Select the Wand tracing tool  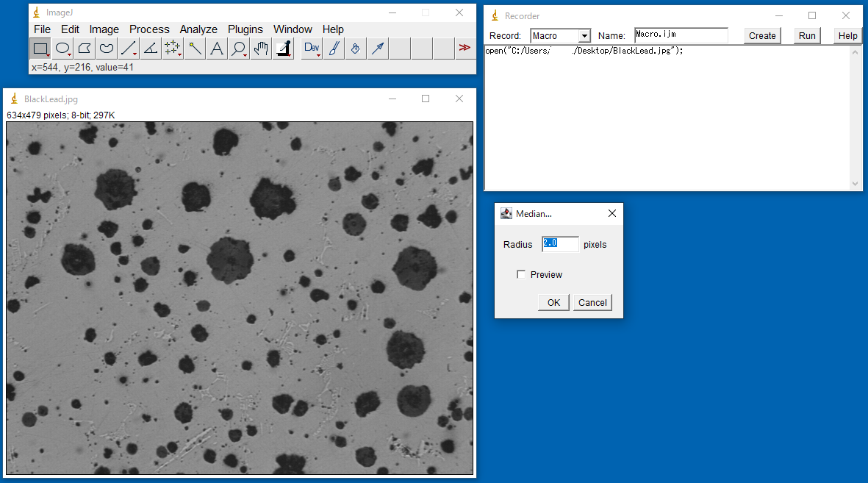click(x=195, y=49)
